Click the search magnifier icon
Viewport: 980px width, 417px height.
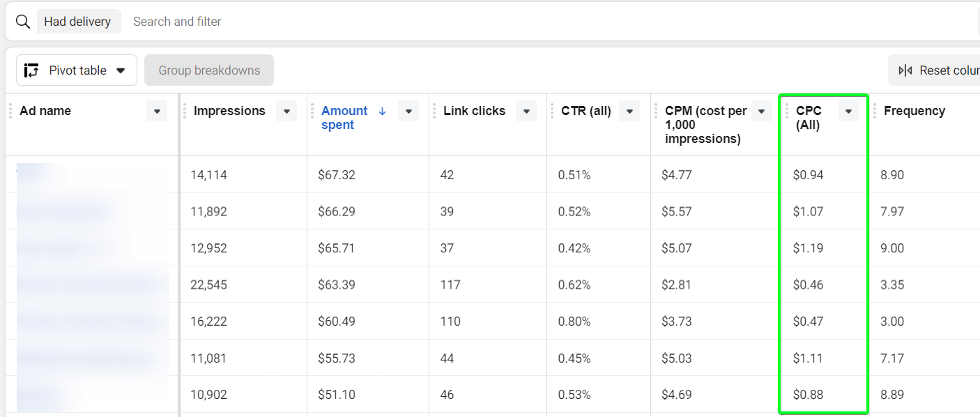click(23, 22)
